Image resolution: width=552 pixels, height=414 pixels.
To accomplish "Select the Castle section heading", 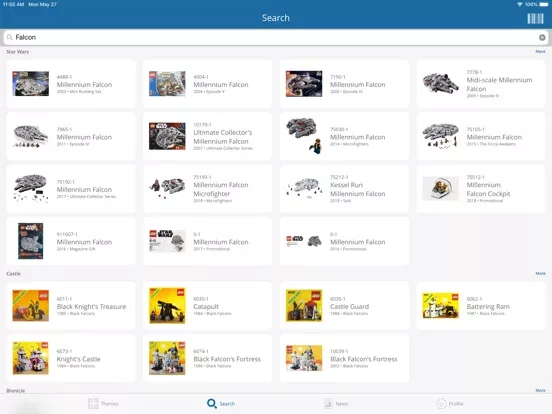I will pos(13,274).
